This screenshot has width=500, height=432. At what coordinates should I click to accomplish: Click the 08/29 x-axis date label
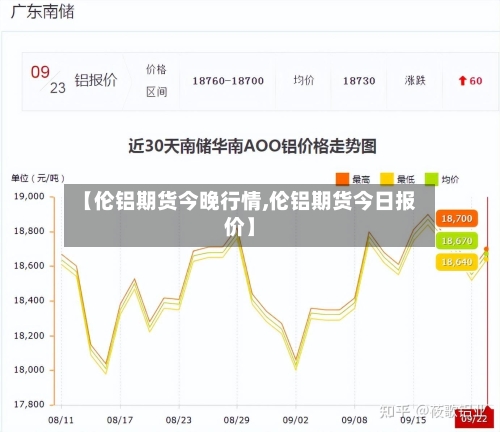(x=237, y=420)
